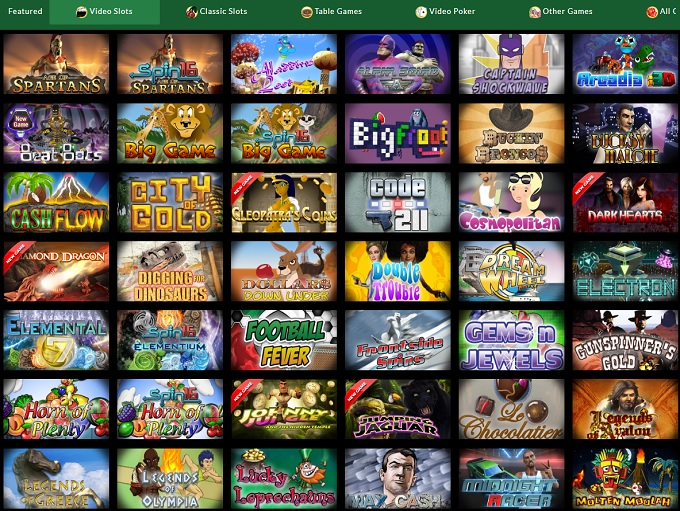Click the Video Slots tab icon
The width and height of the screenshot is (680, 511).
[81, 12]
